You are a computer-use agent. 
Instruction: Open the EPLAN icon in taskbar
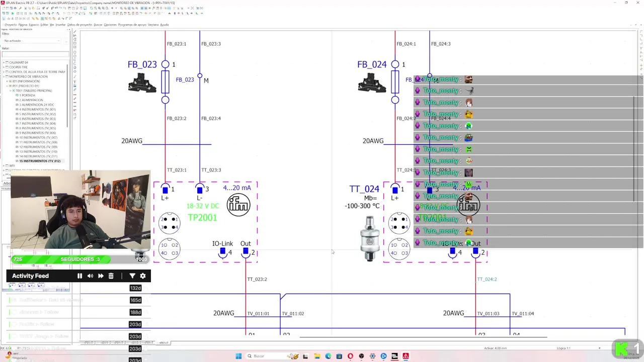(x=406, y=356)
